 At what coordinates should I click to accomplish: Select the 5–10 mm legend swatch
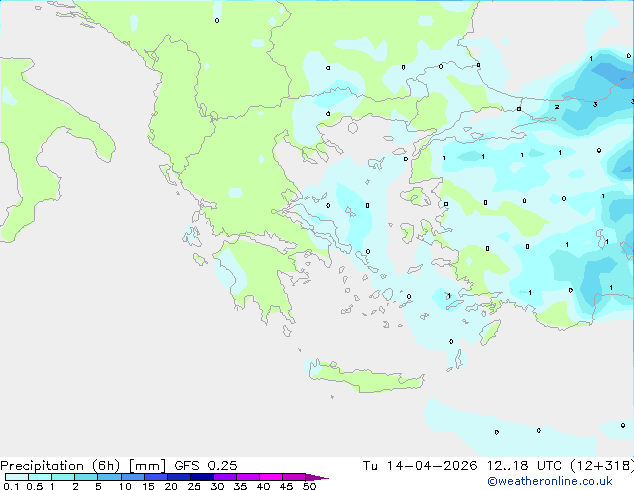[x=109, y=477]
